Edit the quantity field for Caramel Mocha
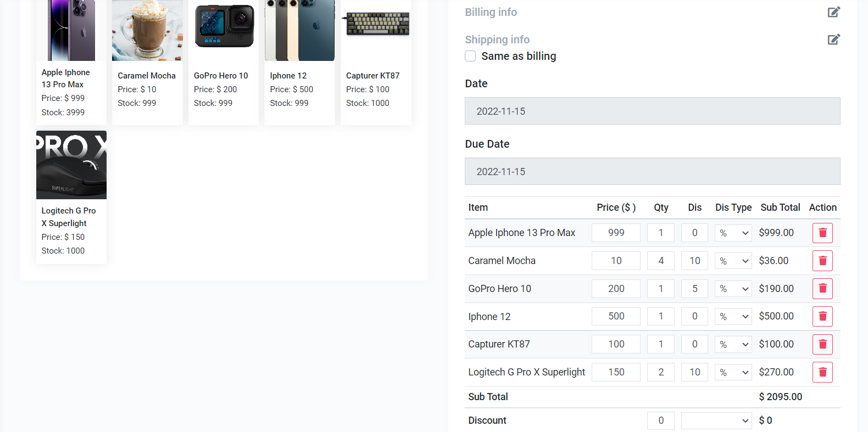The image size is (868, 432). pyautogui.click(x=660, y=261)
